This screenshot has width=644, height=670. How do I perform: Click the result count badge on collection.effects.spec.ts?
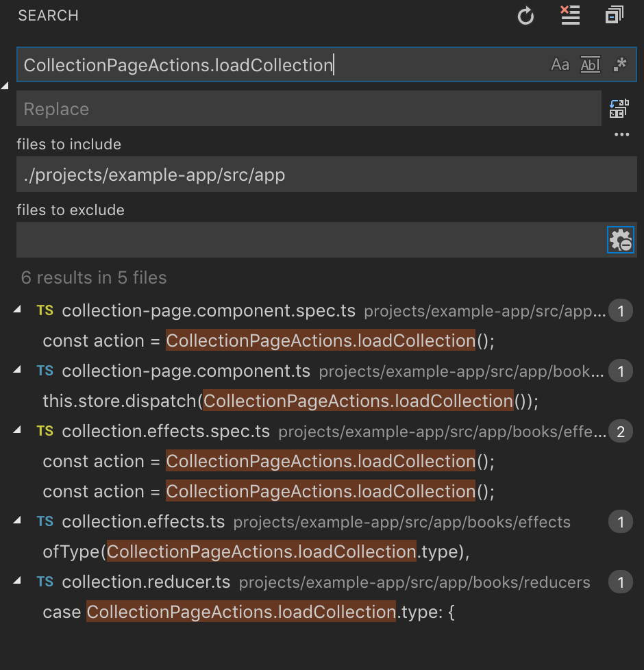620,432
